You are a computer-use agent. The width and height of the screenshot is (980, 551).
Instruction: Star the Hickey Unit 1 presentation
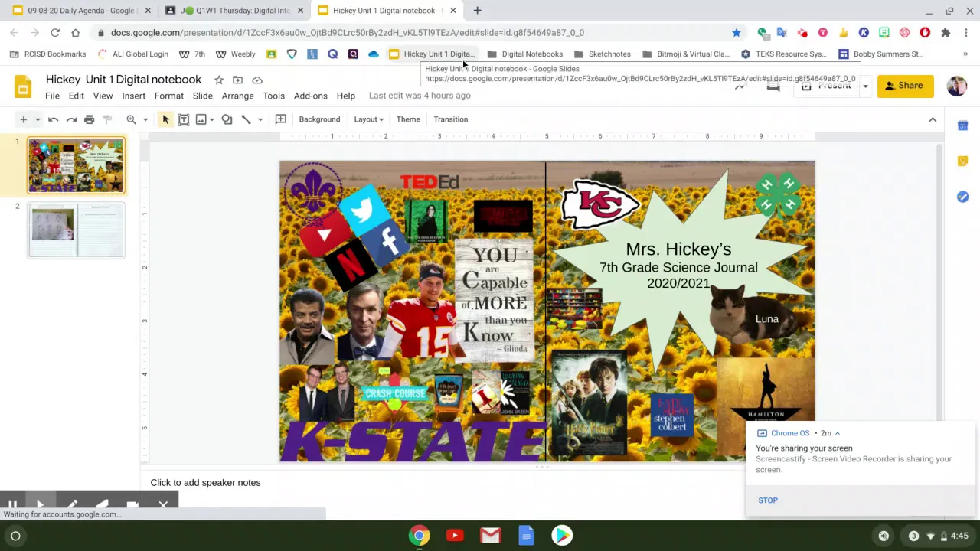(x=219, y=80)
